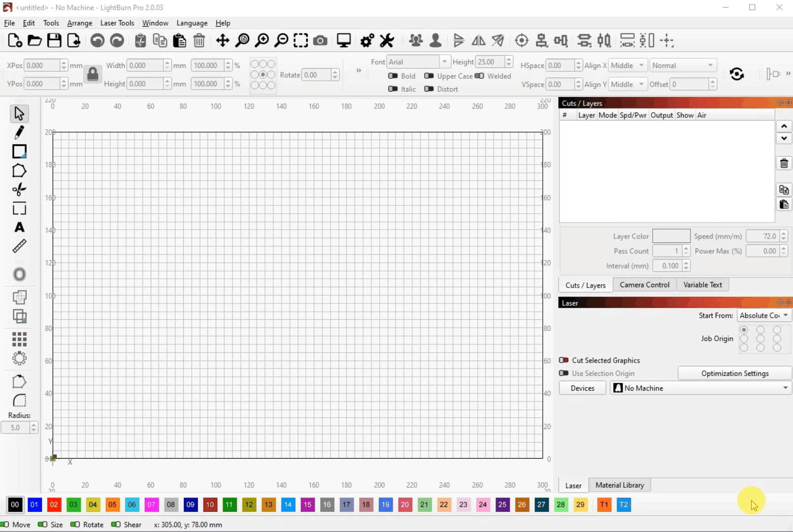Click the Devices button

(582, 388)
